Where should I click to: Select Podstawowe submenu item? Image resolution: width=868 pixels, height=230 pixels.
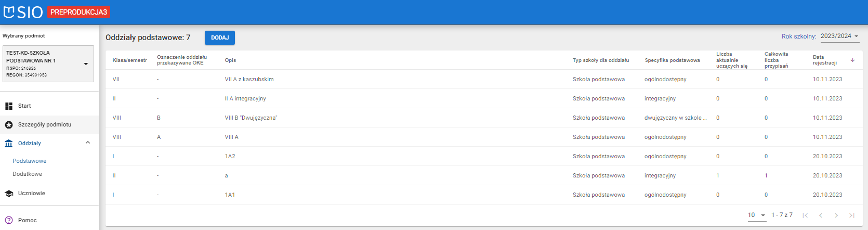pyautogui.click(x=30, y=161)
